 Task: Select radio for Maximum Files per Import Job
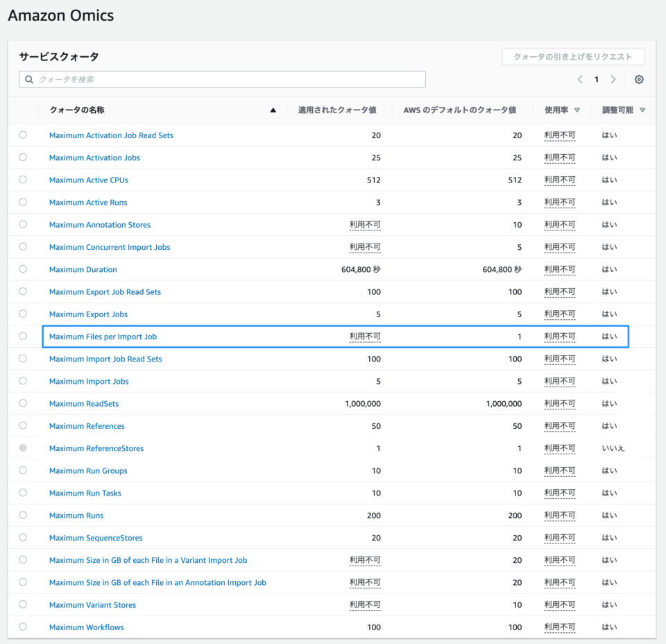pyautogui.click(x=23, y=336)
